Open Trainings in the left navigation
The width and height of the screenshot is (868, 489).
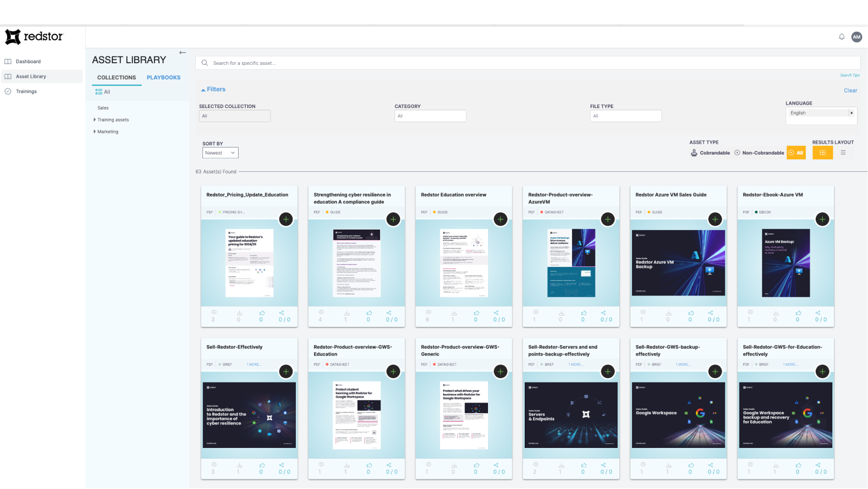26,92
